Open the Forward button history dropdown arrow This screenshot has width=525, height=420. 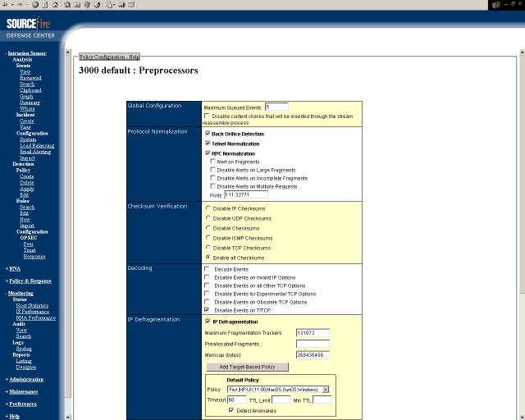(27, 5)
